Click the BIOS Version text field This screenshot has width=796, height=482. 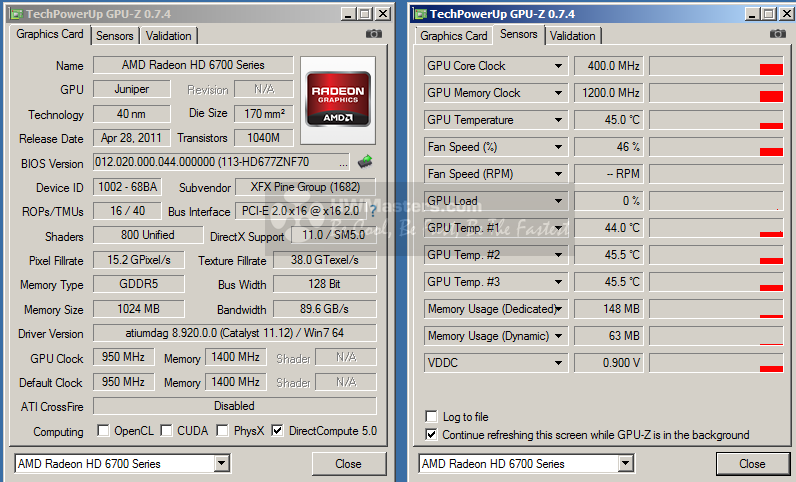(220, 161)
